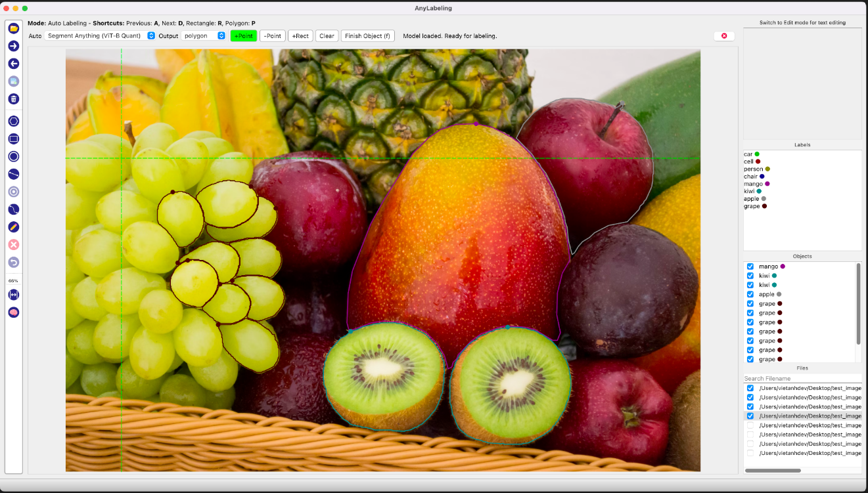Click the Open folder icon
This screenshot has height=493, width=868.
coord(13,28)
